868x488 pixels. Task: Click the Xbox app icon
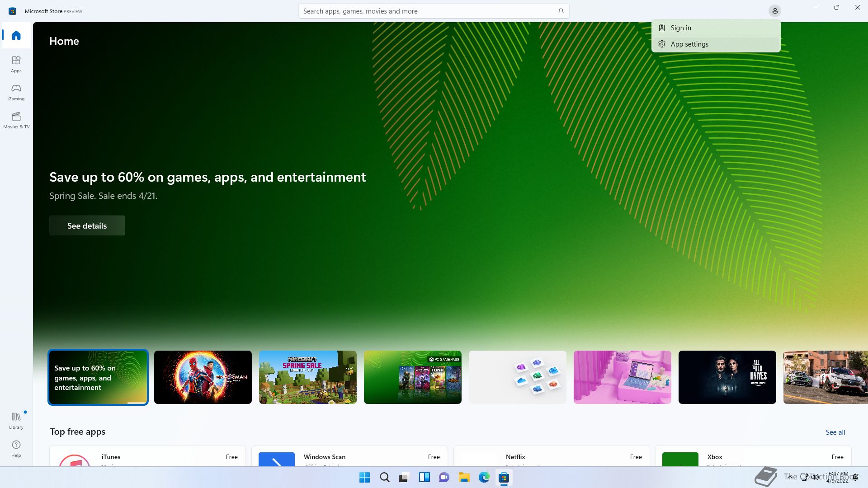[x=680, y=459]
